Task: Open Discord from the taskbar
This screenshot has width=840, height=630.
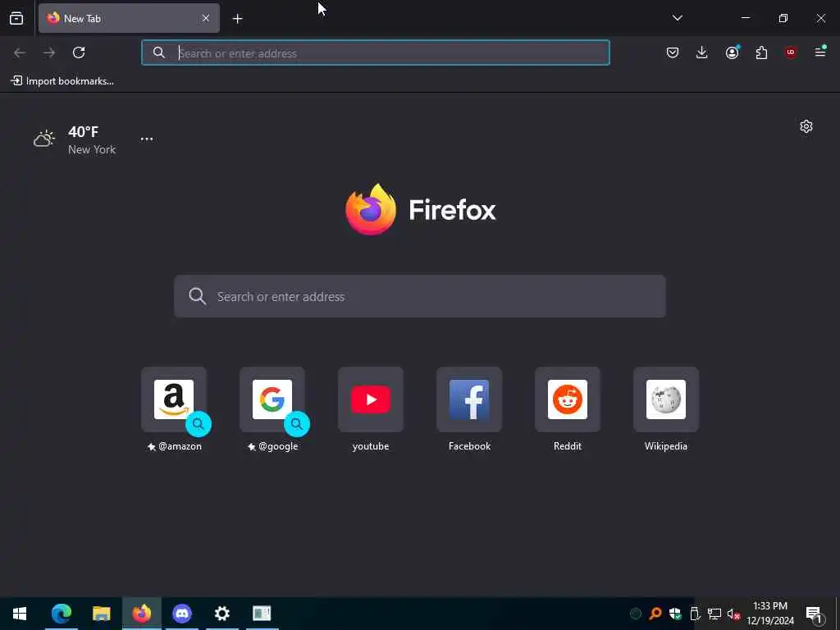Action: pos(182,614)
